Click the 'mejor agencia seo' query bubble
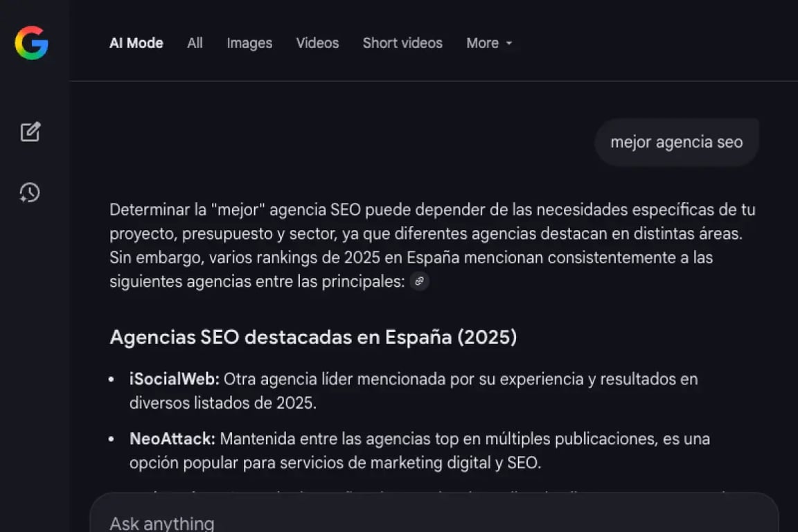 pos(676,142)
